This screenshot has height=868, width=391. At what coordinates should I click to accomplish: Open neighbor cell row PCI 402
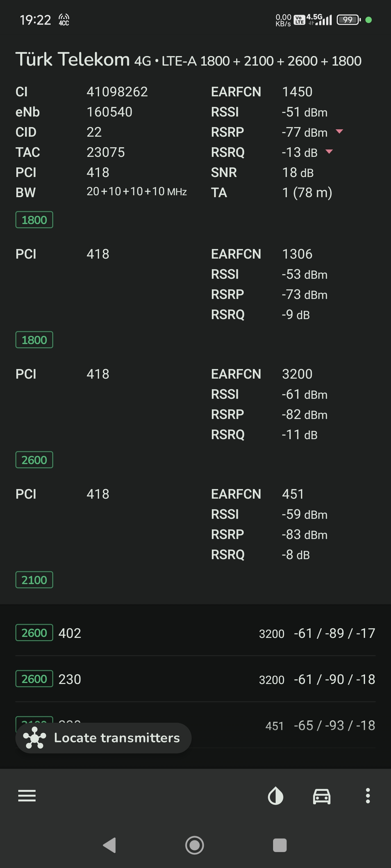click(x=195, y=633)
